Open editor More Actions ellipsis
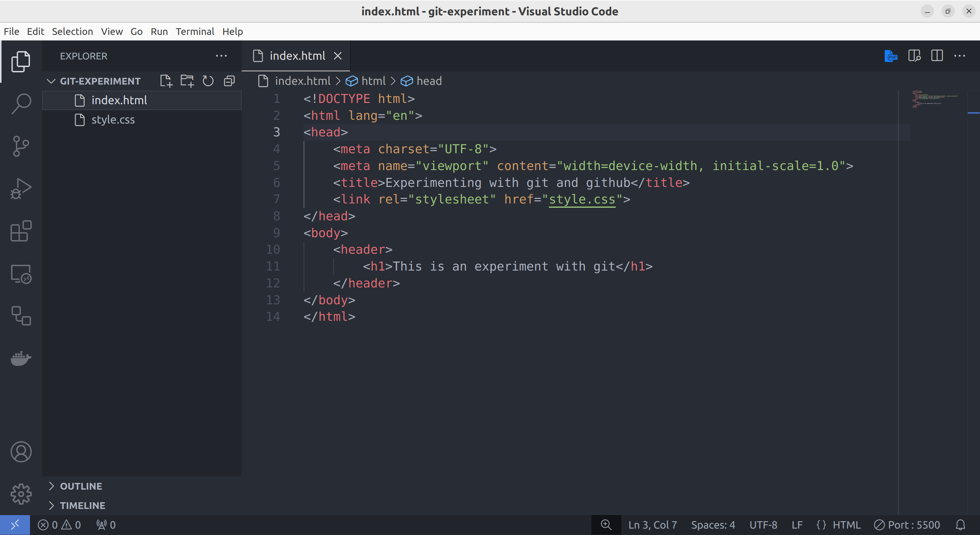This screenshot has width=980, height=535. 960,56
